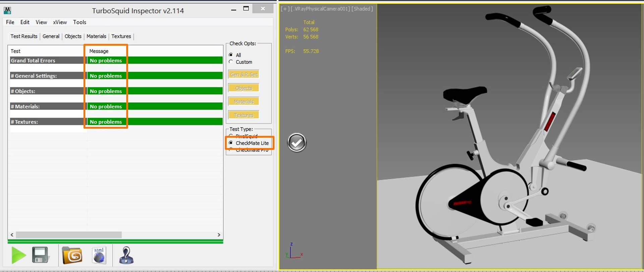Switch to the Test Results tab
The image size is (644, 272).
point(24,36)
